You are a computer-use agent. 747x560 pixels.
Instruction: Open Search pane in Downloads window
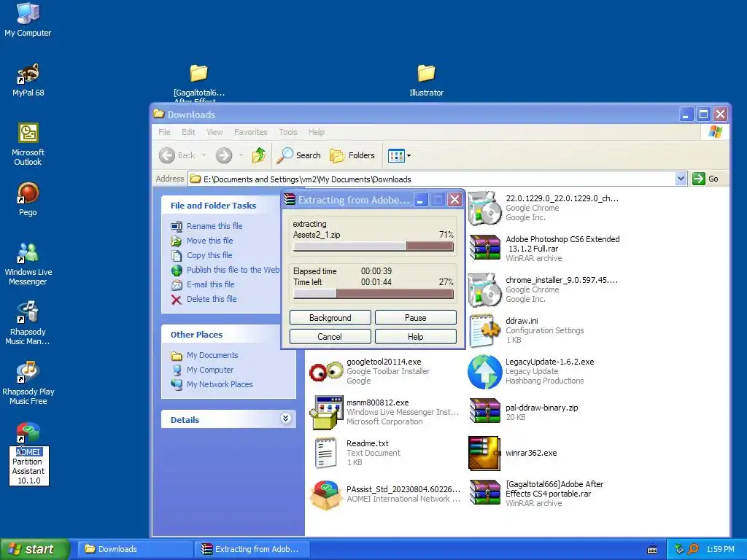[x=298, y=155]
